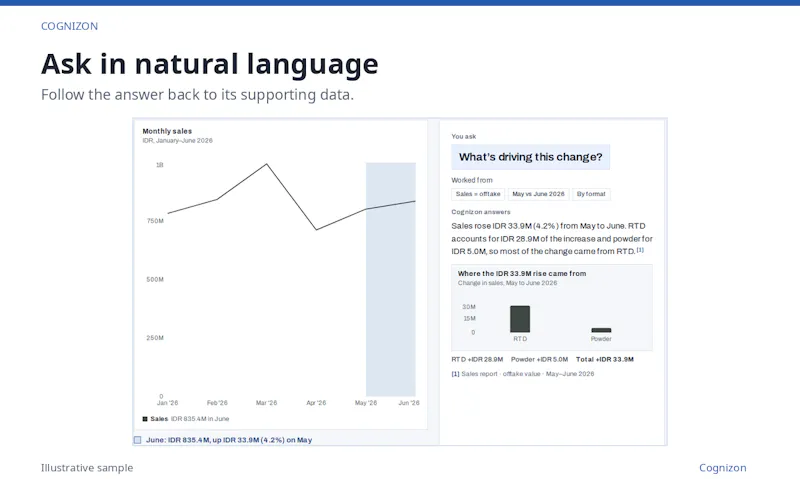The width and height of the screenshot is (800, 479).
Task: Click the Apr '26 axis label
Action: (x=316, y=403)
